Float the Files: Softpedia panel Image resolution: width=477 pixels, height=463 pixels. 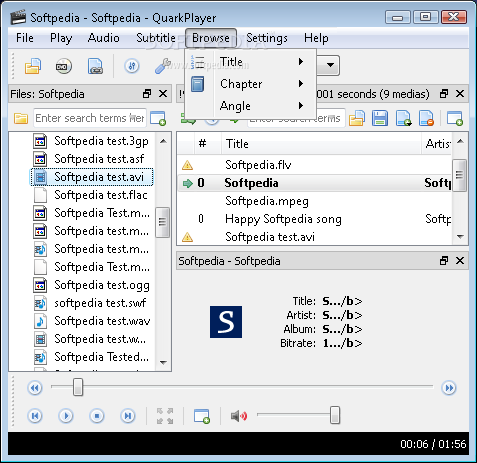pyautogui.click(x=147, y=94)
